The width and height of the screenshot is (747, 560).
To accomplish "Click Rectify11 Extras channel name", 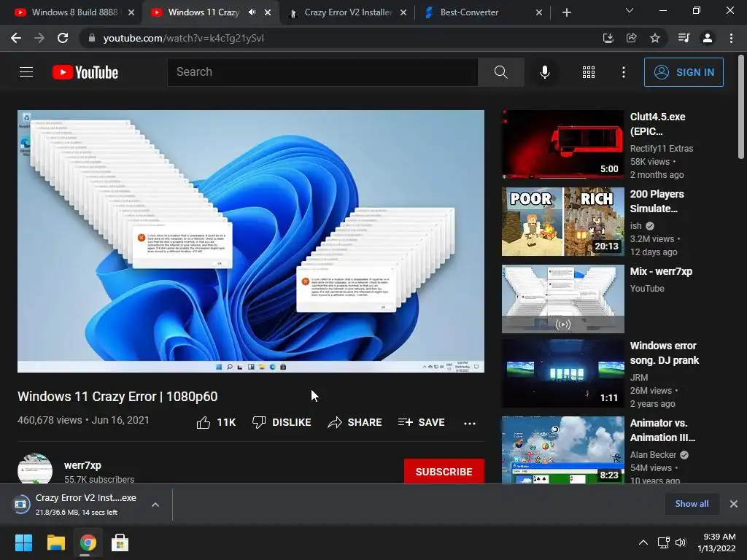I will point(662,149).
